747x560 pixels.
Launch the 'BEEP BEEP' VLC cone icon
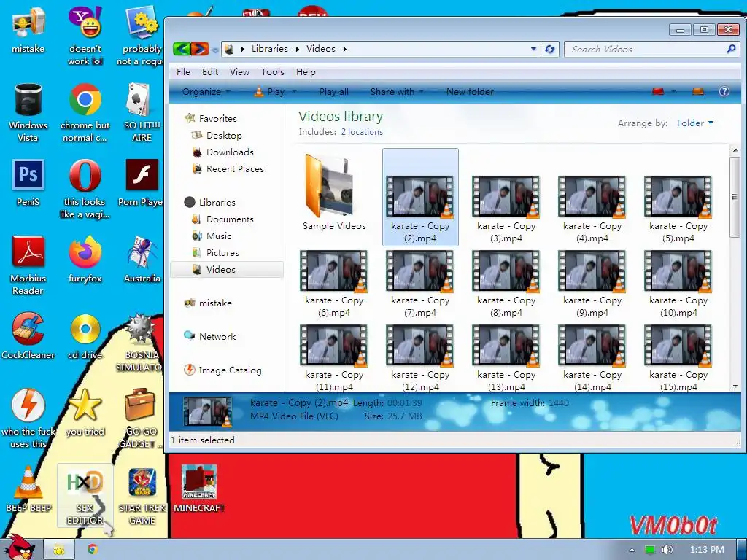28,489
